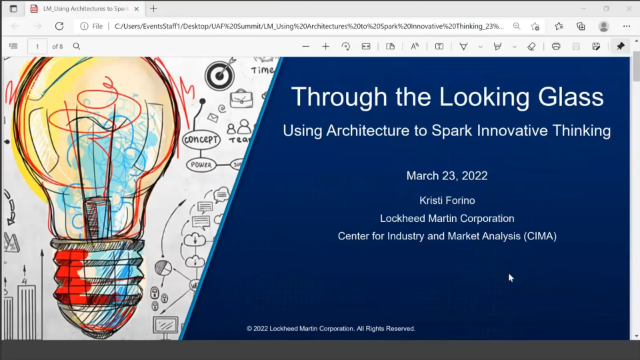The height and width of the screenshot is (360, 640).
Task: Click the page number input field
Action: pyautogui.click(x=37, y=47)
